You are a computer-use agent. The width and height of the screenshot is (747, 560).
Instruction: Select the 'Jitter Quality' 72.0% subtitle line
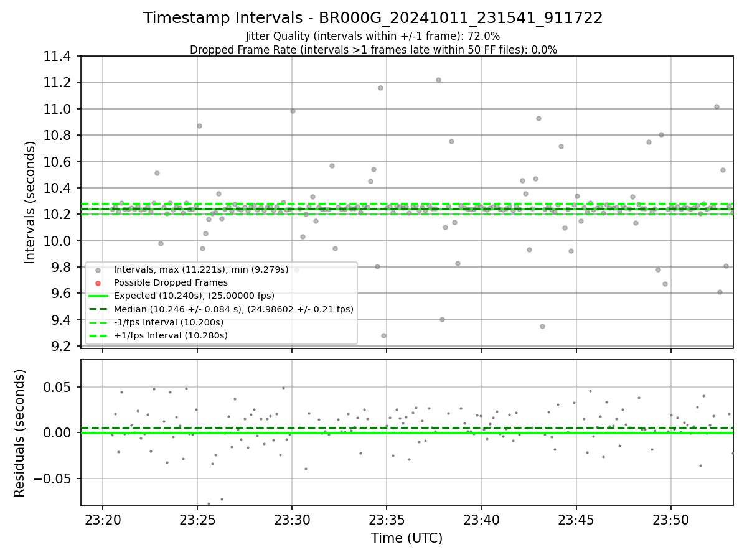coord(373,36)
